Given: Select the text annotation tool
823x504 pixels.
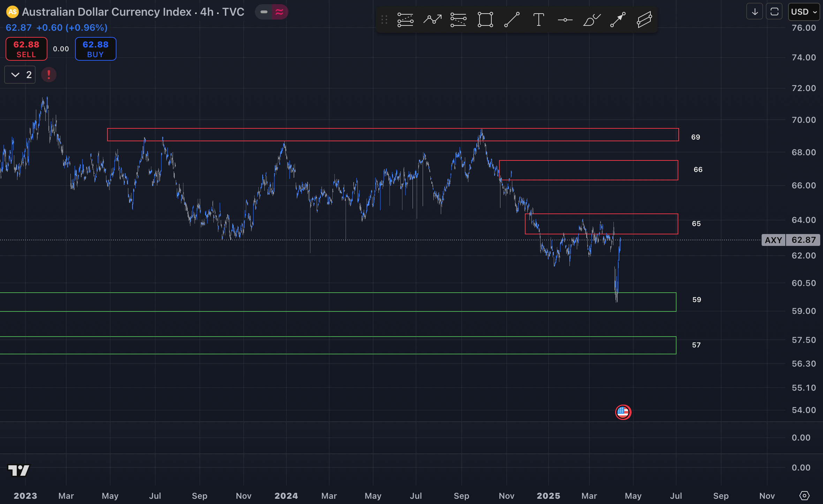Looking at the screenshot, I should point(538,20).
